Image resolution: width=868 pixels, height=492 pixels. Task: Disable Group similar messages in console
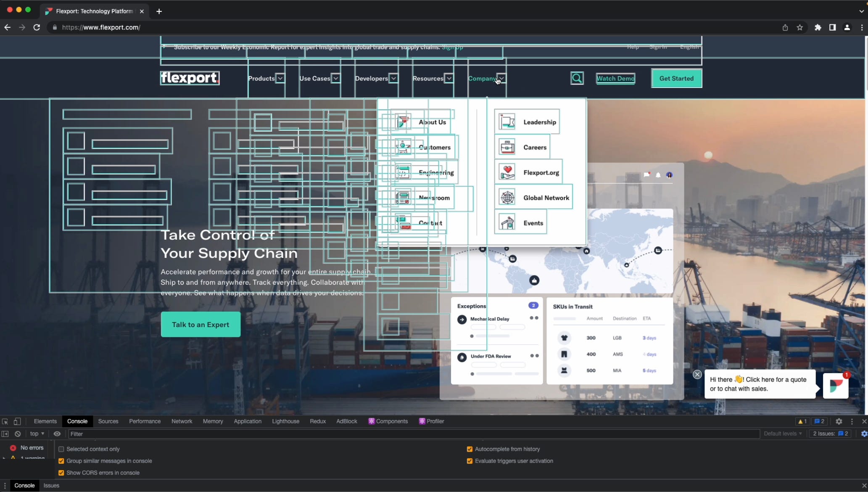61,461
